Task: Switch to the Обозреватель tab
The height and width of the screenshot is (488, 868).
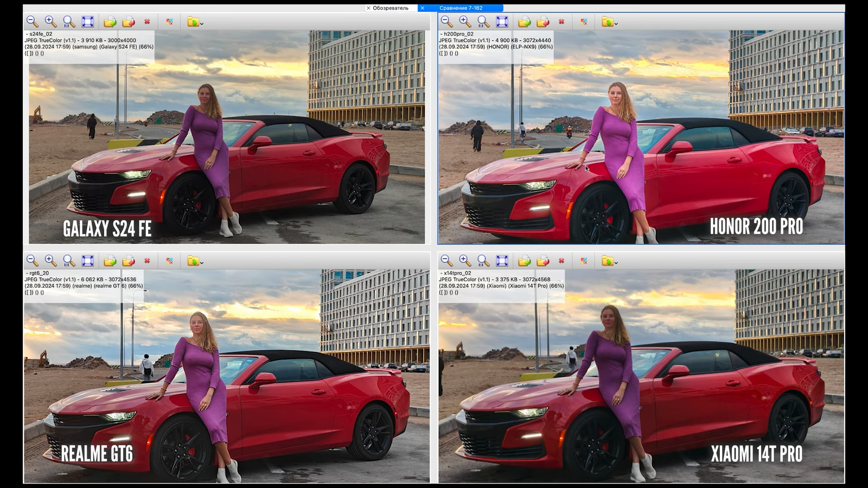Action: [391, 8]
